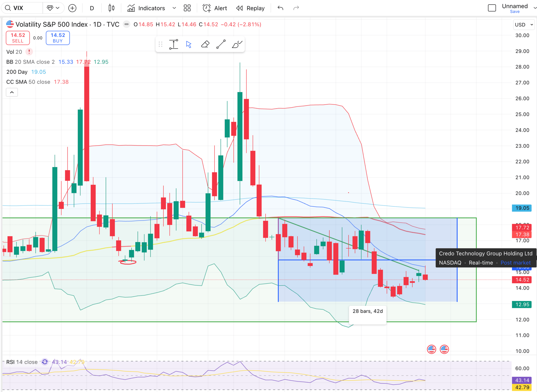Activate the arrow cursor tool
537x392 pixels.
189,44
